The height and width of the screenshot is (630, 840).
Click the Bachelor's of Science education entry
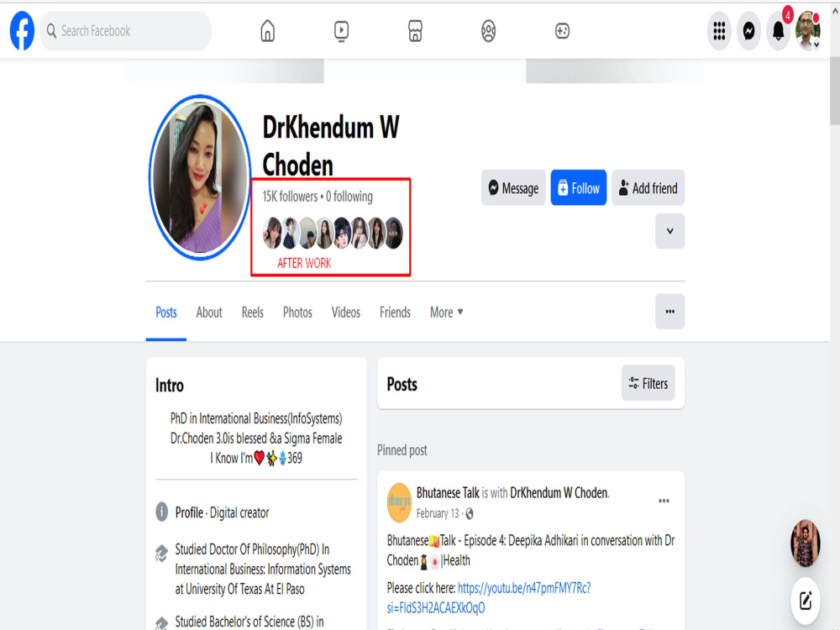pos(249,622)
